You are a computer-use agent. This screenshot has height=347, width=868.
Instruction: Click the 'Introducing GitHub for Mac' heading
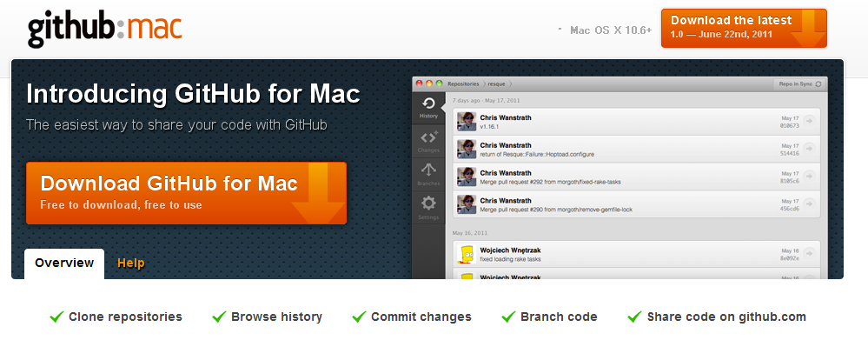pos(193,94)
